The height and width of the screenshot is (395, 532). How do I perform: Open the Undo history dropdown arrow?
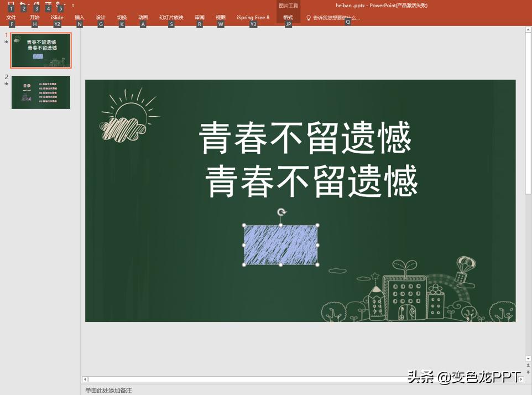pos(29,4)
